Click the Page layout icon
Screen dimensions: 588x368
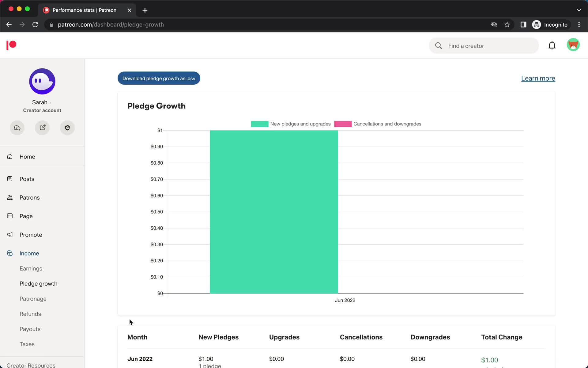coord(10,216)
